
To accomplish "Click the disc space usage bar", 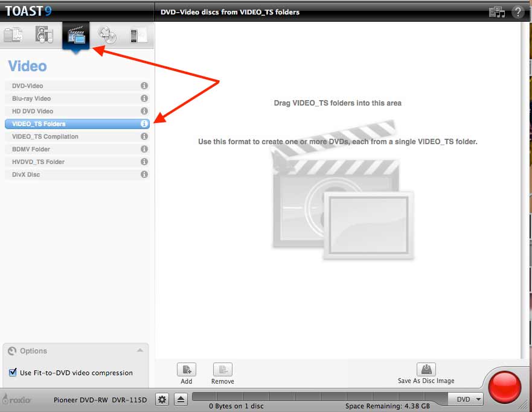I will pyautogui.click(x=319, y=396).
